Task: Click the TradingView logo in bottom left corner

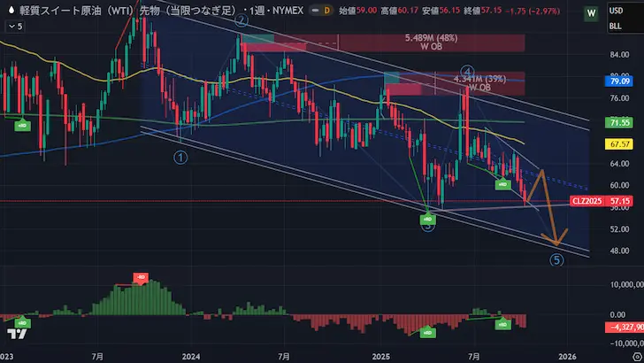Action: click(x=16, y=334)
